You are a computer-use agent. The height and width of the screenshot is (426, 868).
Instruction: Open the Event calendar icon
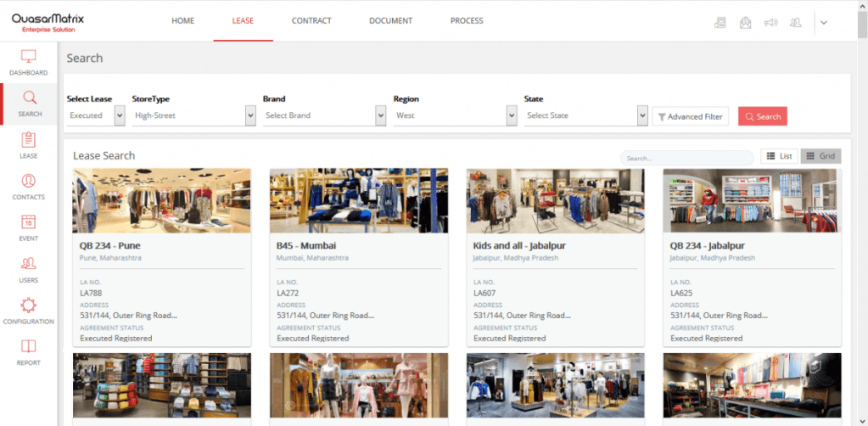click(x=29, y=222)
